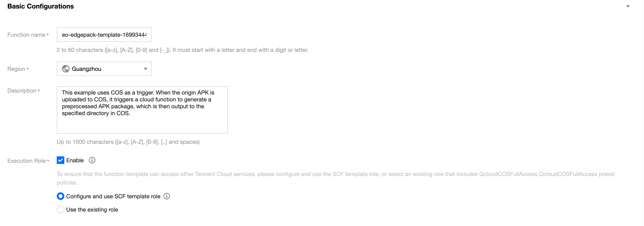Image resolution: width=644 pixels, height=226 pixels.
Task: Click inside the Description text area
Action: pos(142,110)
